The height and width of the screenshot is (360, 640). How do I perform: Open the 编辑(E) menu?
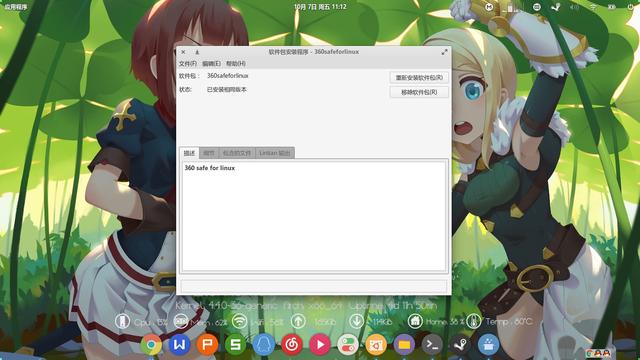211,64
